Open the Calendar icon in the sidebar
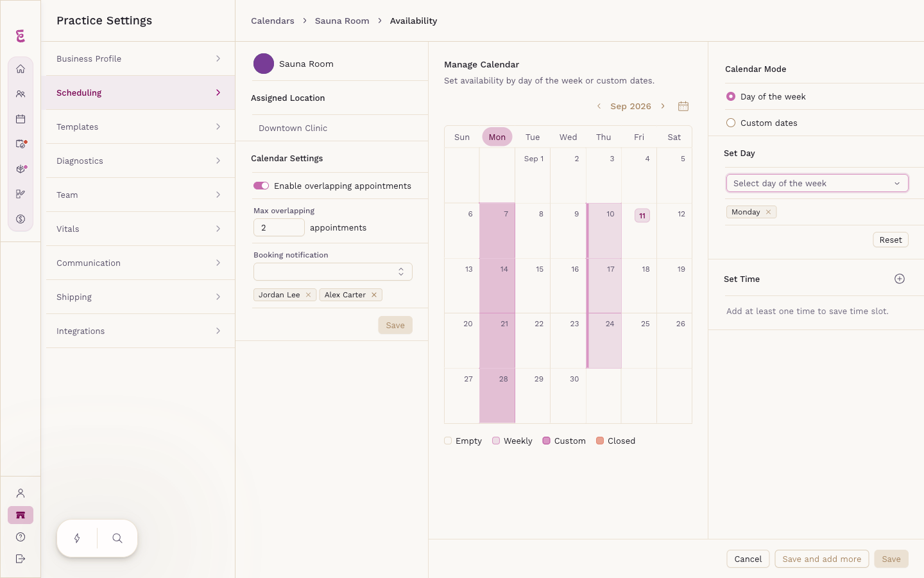 tap(21, 119)
